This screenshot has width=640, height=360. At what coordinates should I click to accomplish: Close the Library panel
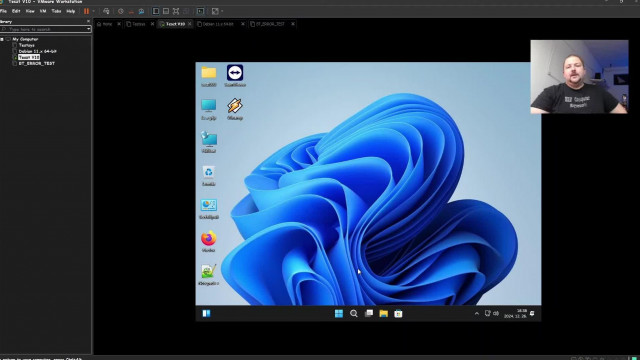(88, 21)
